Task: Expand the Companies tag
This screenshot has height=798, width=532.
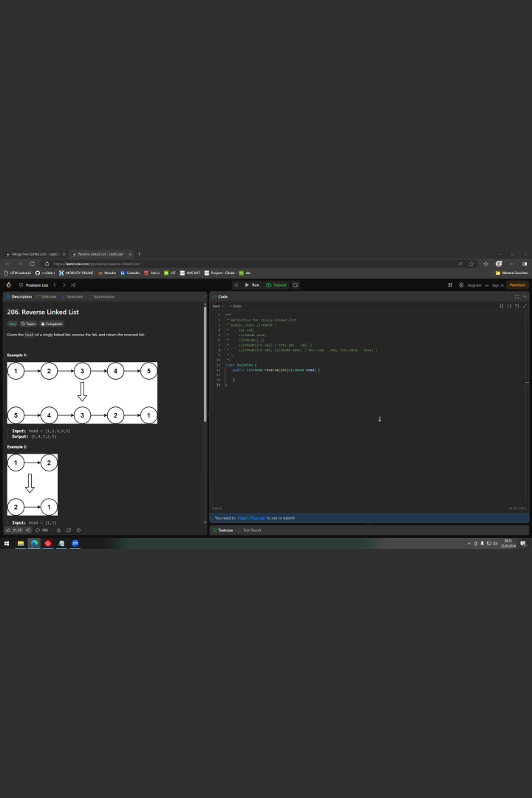Action: [x=52, y=324]
